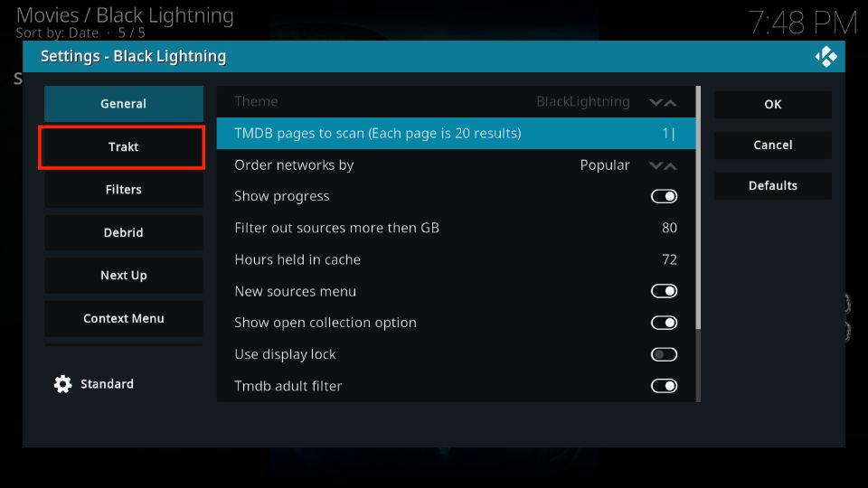Viewport: 868px width, 488px height.
Task: Edit the Hours held in cache value 72
Action: pos(669,259)
